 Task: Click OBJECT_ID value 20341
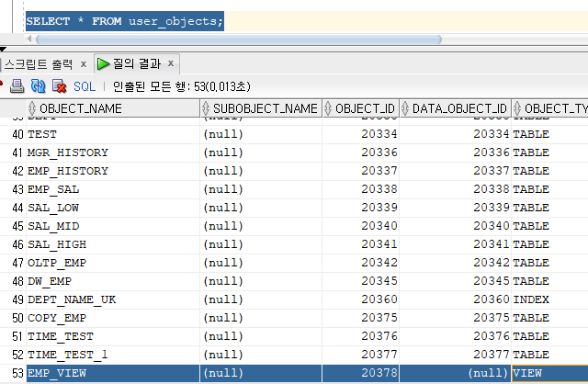pyautogui.click(x=361, y=244)
